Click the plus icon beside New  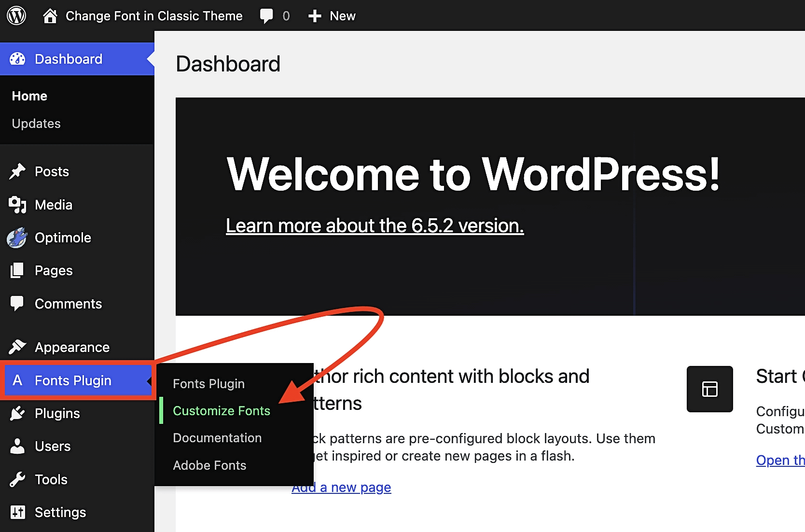[x=315, y=16]
